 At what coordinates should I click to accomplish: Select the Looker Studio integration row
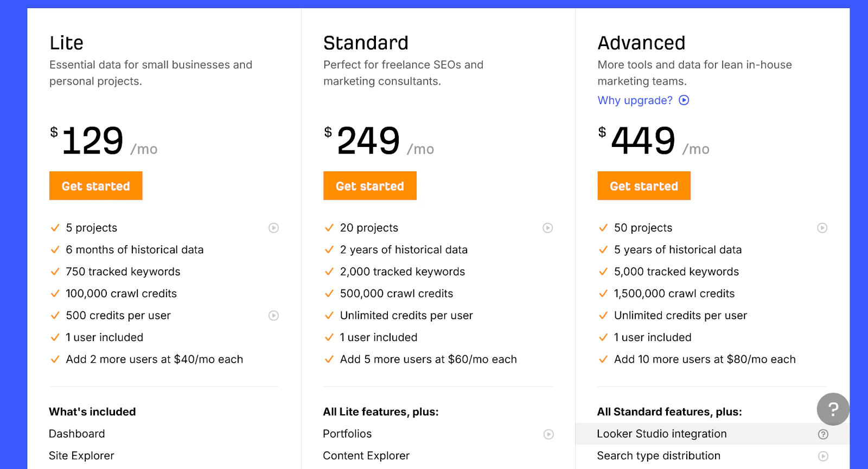(712, 434)
